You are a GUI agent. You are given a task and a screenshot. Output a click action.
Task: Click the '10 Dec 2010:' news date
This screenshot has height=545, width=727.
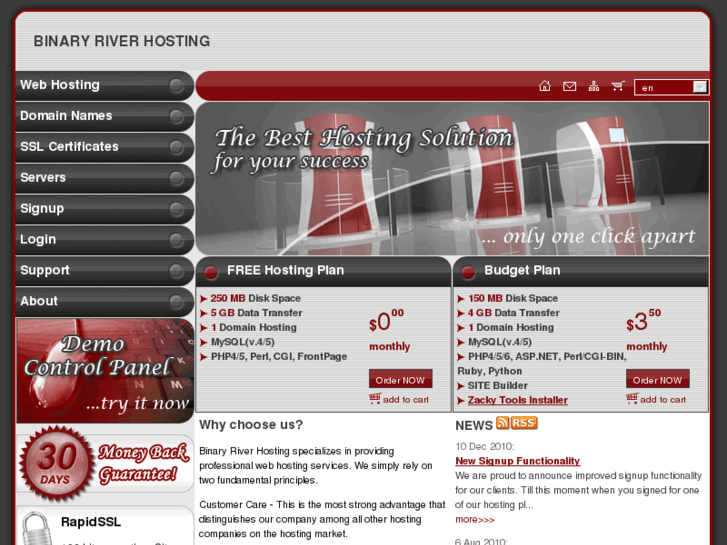click(485, 447)
